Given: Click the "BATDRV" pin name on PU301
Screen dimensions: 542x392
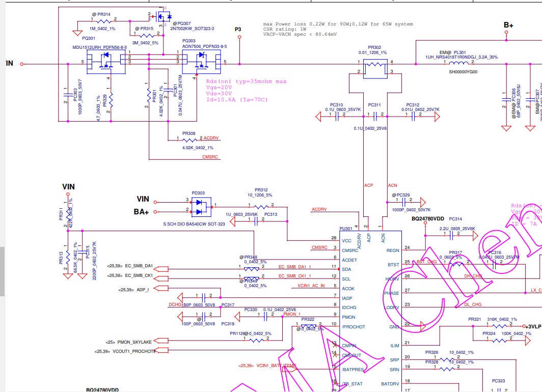Looking at the screenshot, I should click(390, 384).
